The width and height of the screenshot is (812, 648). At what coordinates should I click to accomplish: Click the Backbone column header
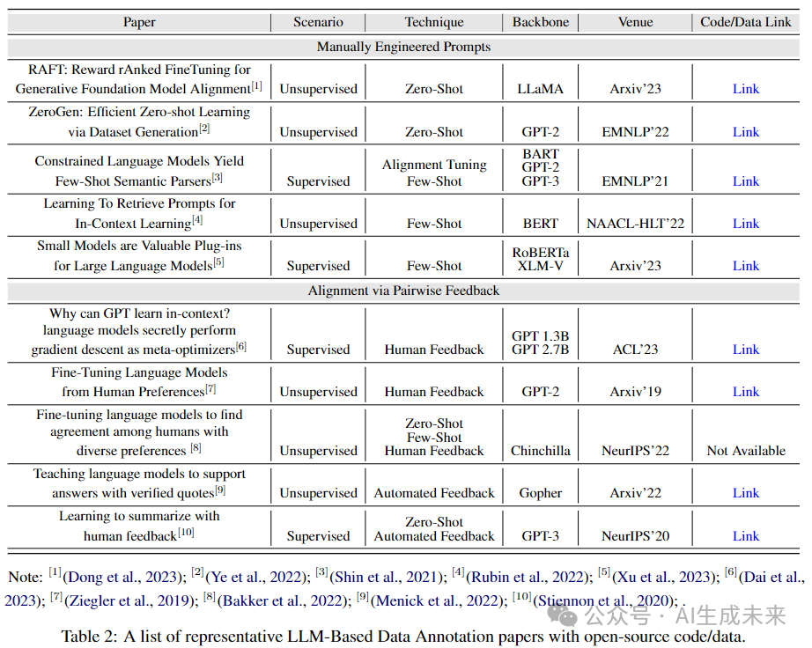[x=540, y=22]
